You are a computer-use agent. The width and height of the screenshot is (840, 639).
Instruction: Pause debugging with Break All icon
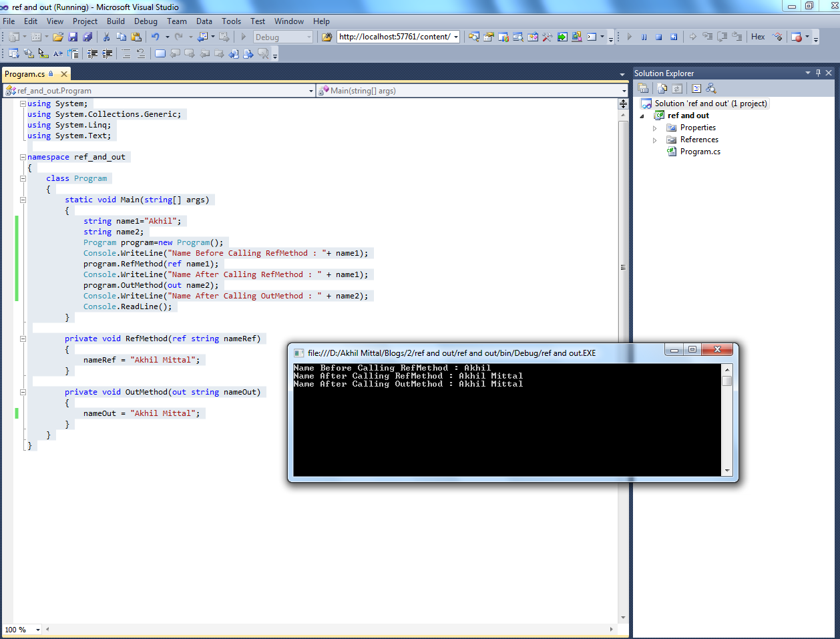tap(644, 37)
